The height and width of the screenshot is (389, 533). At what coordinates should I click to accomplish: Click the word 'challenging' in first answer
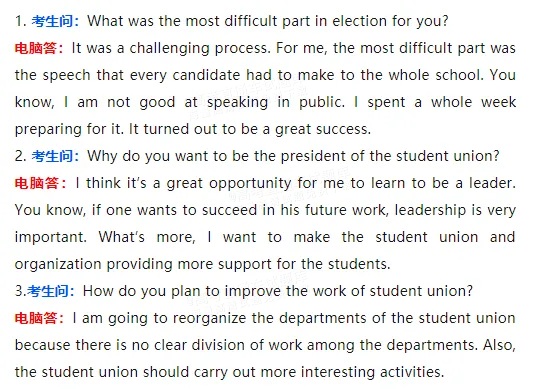click(x=169, y=49)
